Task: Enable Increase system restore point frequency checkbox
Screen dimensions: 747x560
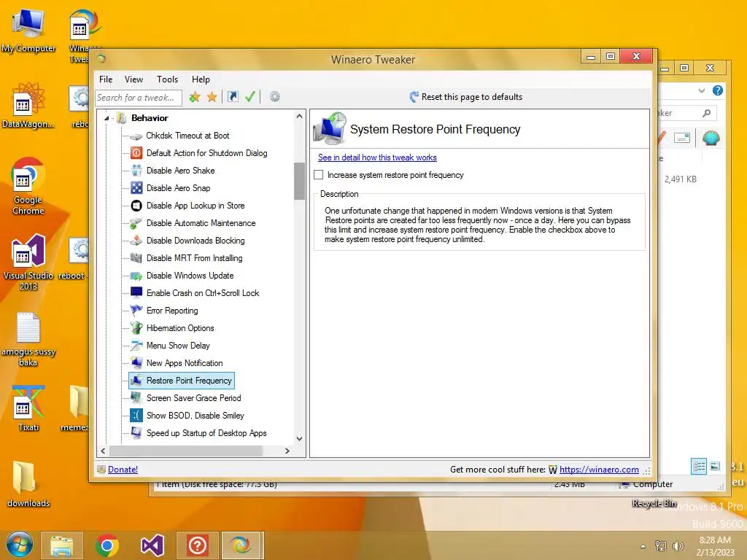Action: click(x=319, y=175)
